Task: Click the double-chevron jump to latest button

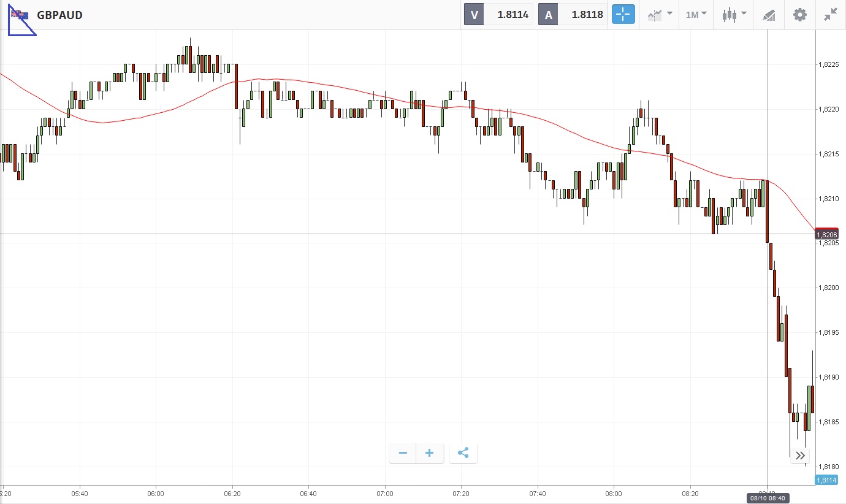Action: click(800, 455)
